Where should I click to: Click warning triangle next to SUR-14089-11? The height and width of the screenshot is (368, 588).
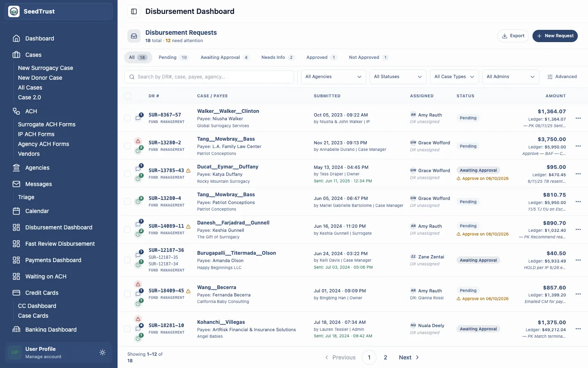point(188,226)
